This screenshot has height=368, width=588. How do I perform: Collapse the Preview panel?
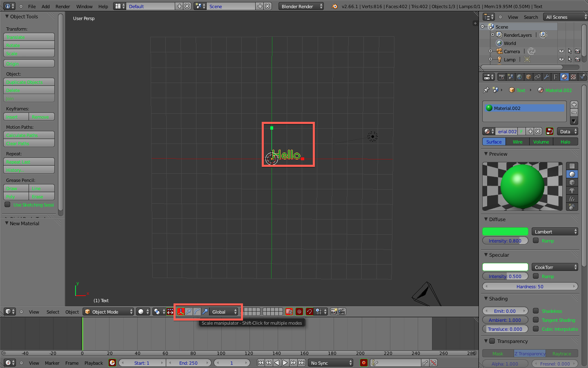pos(486,154)
